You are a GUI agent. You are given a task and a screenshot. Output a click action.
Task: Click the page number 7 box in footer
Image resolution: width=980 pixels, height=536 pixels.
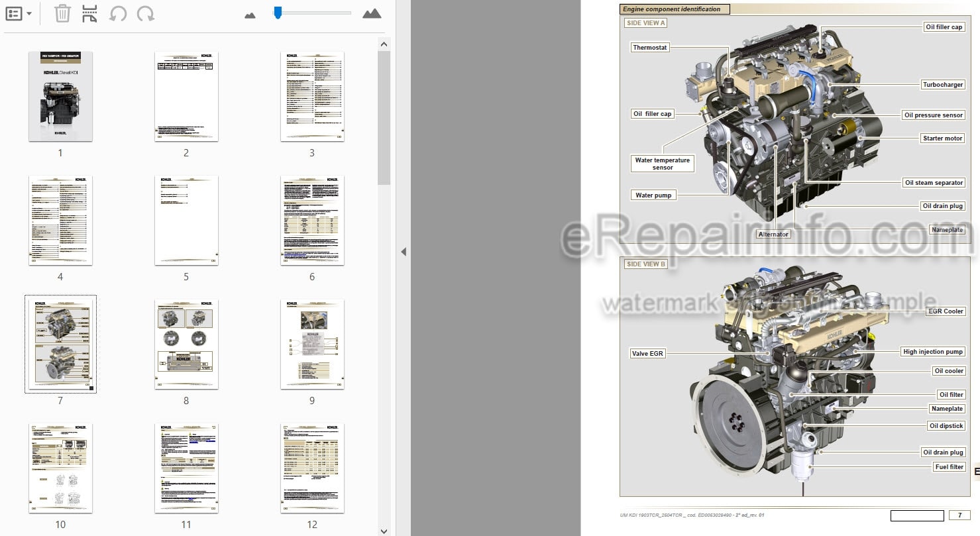click(959, 515)
